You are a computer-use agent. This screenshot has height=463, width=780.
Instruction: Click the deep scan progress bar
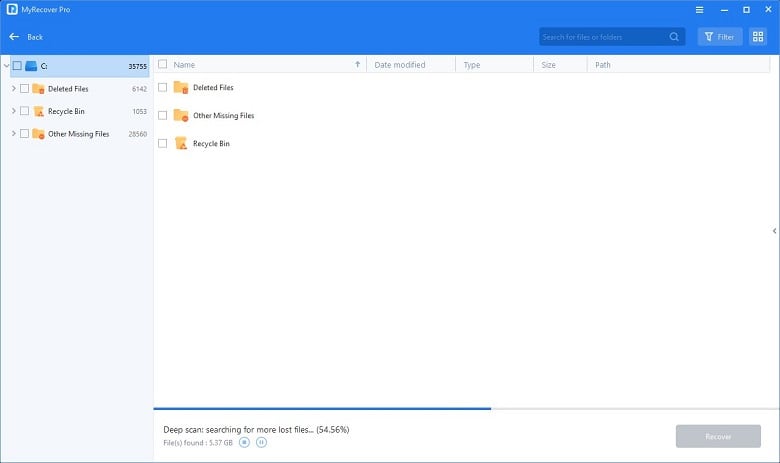[x=466, y=409]
